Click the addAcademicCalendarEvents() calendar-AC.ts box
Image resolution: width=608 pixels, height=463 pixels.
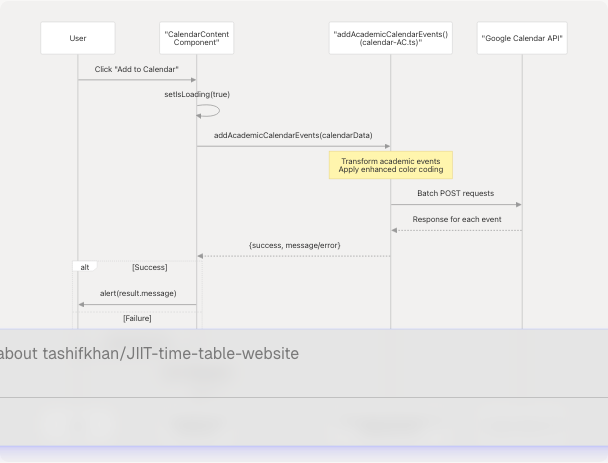(x=390, y=39)
